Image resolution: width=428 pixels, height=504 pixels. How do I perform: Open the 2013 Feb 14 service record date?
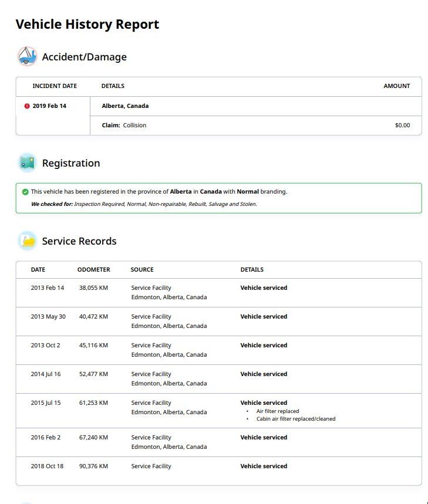(48, 288)
